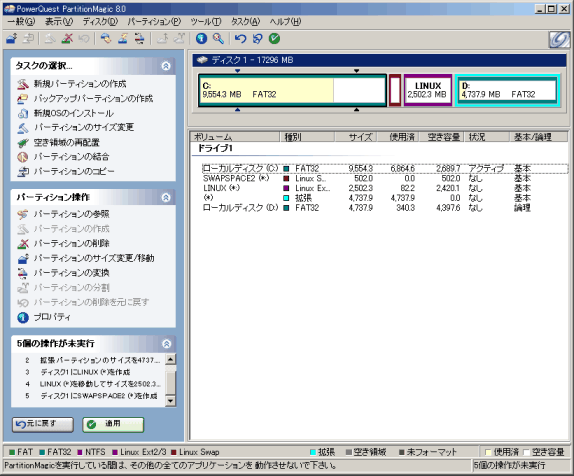
Task: Click icon beside パーティションのコピー
Action: 23,171
